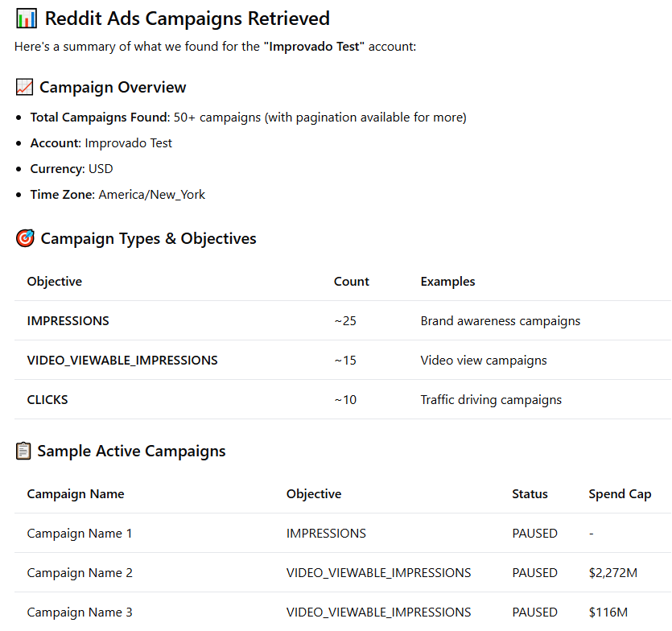This screenshot has height=631, width=672.
Task: Click the Count column header
Action: (352, 281)
